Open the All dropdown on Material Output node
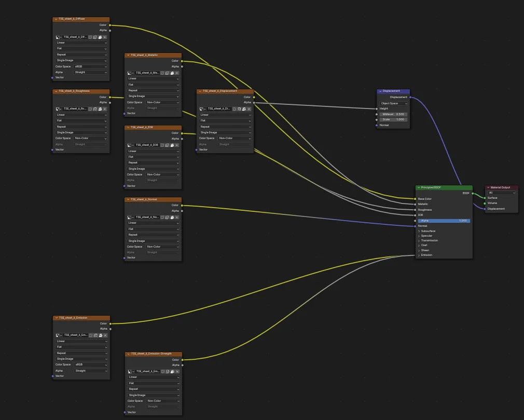Screen dimensions: 524x420 501,193
